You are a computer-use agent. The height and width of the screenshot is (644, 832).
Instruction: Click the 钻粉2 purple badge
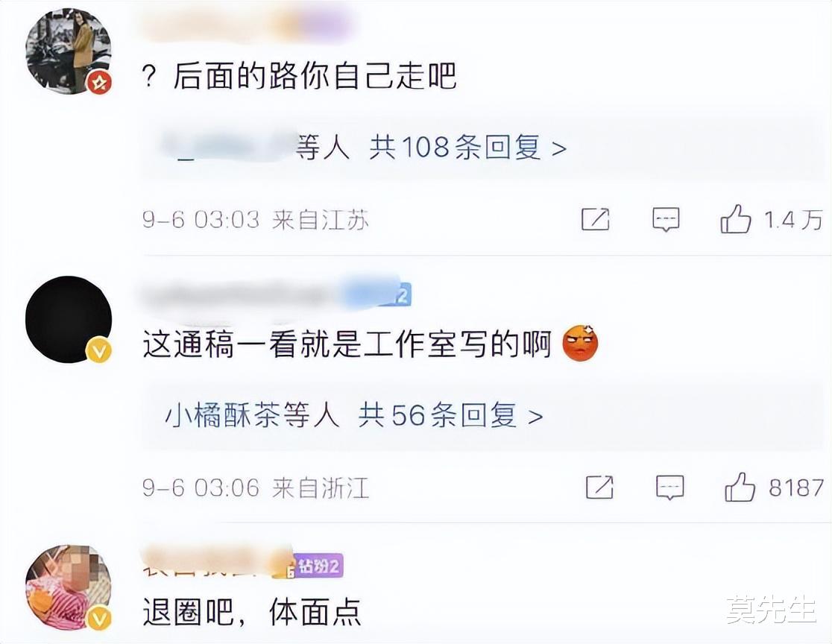[319, 566]
